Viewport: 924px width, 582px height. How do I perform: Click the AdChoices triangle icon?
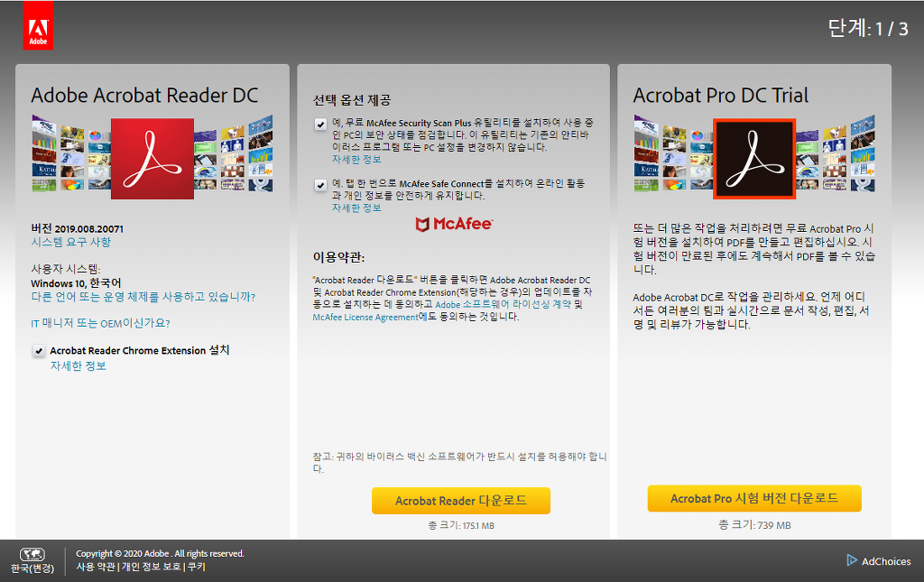[852, 560]
